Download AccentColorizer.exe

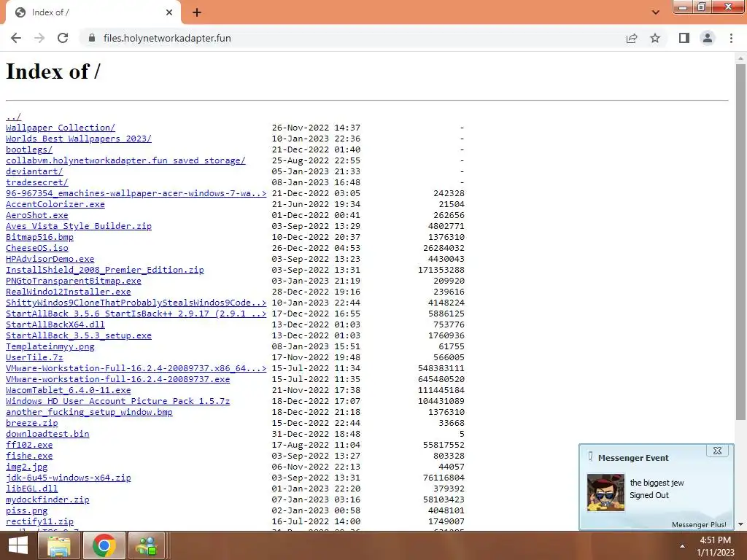click(x=55, y=204)
